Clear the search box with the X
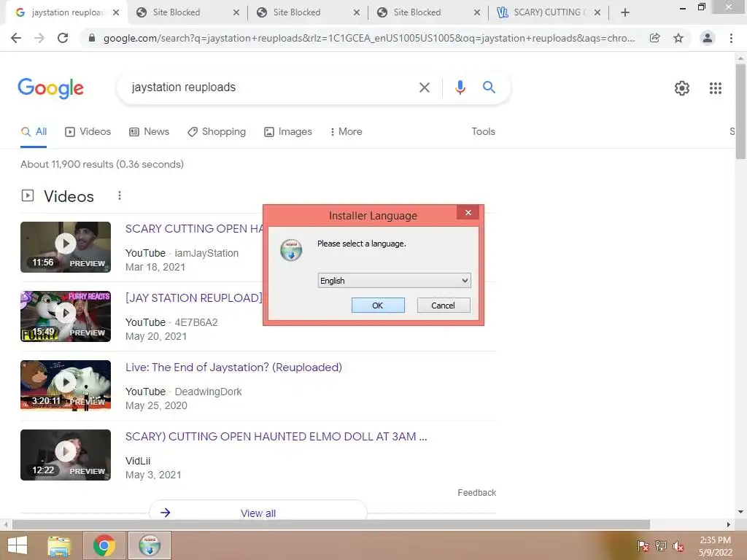Screen dimensions: 747x560 (x=424, y=87)
